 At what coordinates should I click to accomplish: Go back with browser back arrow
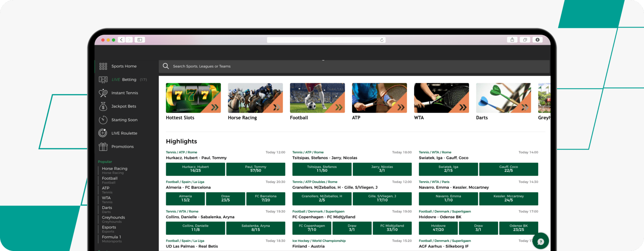click(x=122, y=40)
